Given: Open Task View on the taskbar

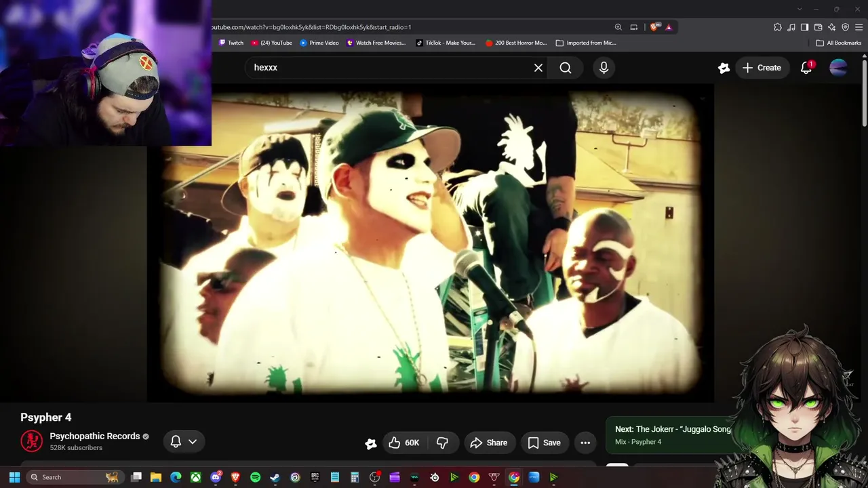Looking at the screenshot, I should pyautogui.click(x=136, y=477).
